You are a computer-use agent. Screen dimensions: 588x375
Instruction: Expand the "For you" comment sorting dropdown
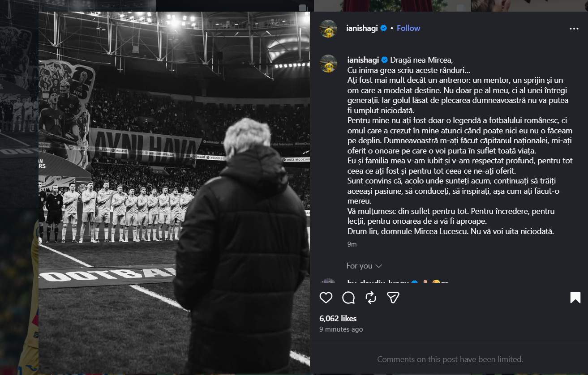click(x=364, y=266)
